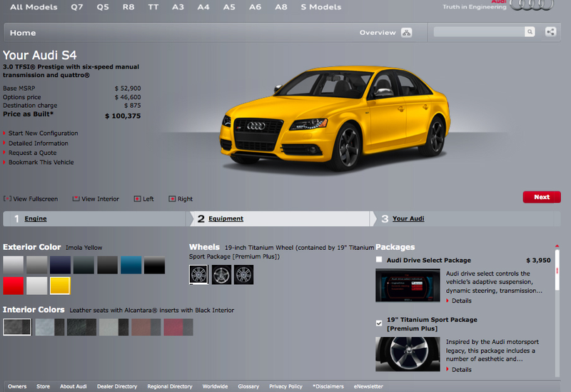Select the blue exterior color swatch
This screenshot has height=392, width=571.
pyautogui.click(x=131, y=265)
